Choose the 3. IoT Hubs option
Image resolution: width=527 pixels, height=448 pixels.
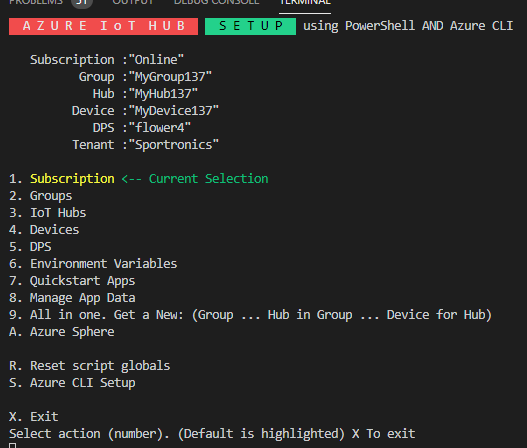(x=48, y=213)
